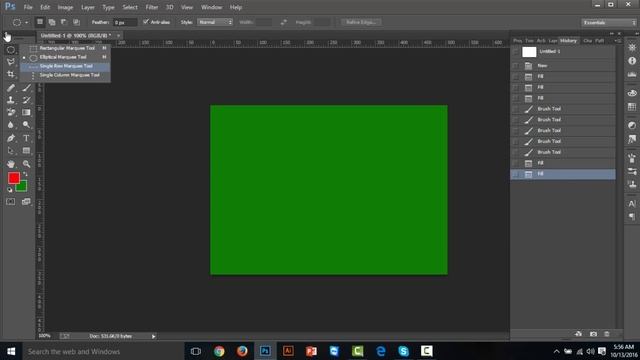
Task: Click the zoom percentage field in status bar
Action: [x=45, y=336]
